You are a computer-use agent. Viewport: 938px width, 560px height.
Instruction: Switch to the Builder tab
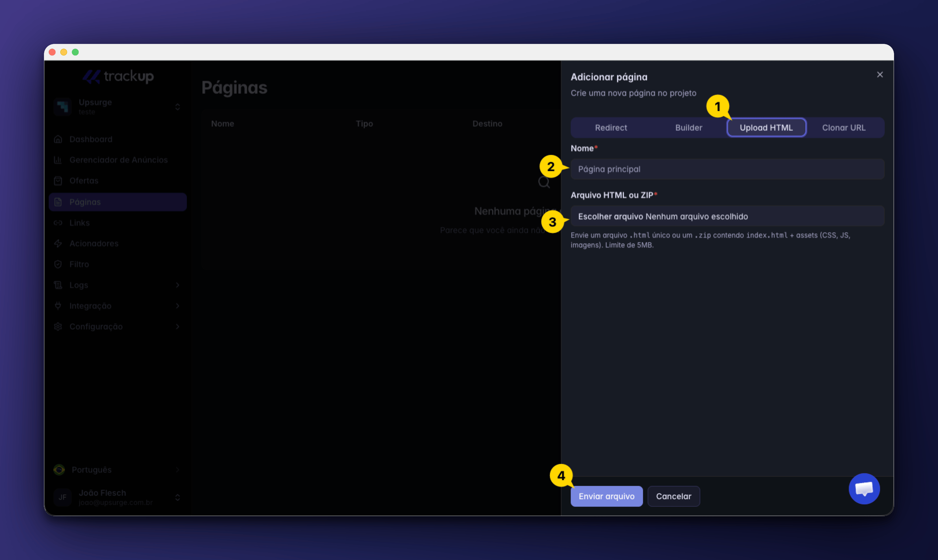[x=688, y=128]
